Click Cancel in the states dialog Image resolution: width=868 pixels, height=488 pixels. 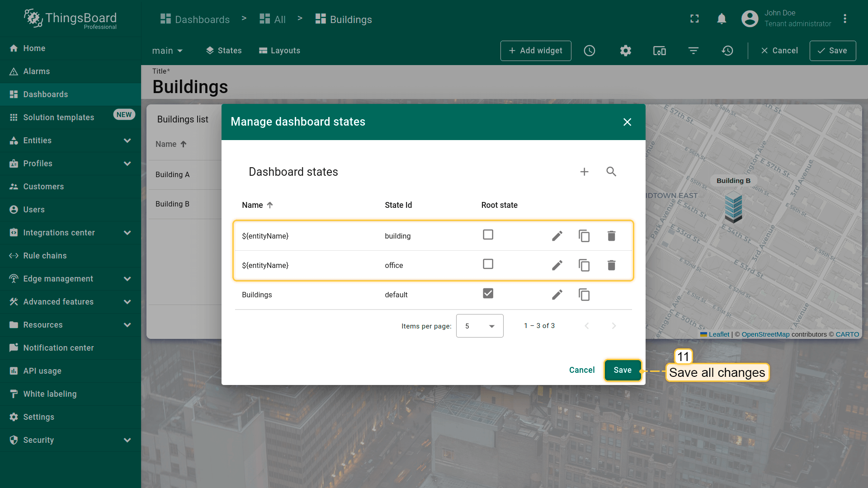582,370
